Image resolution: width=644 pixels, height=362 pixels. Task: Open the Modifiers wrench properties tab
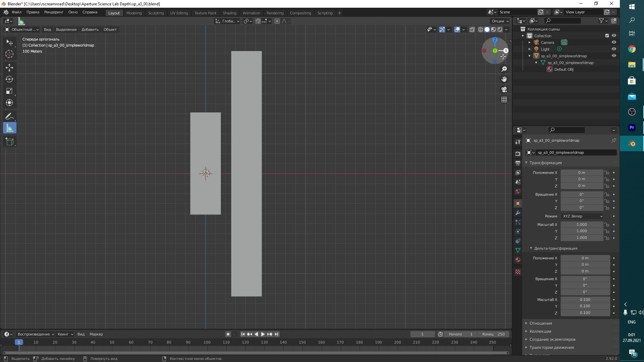click(518, 213)
